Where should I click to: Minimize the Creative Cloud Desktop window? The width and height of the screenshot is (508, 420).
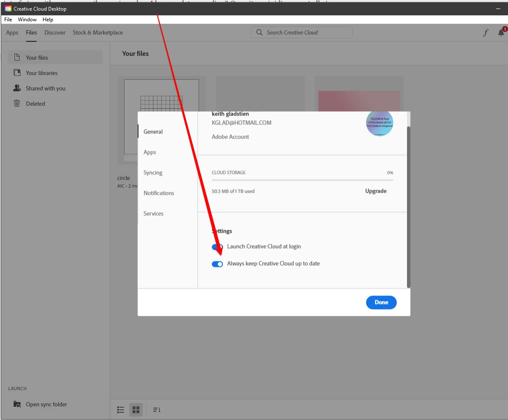click(498, 9)
